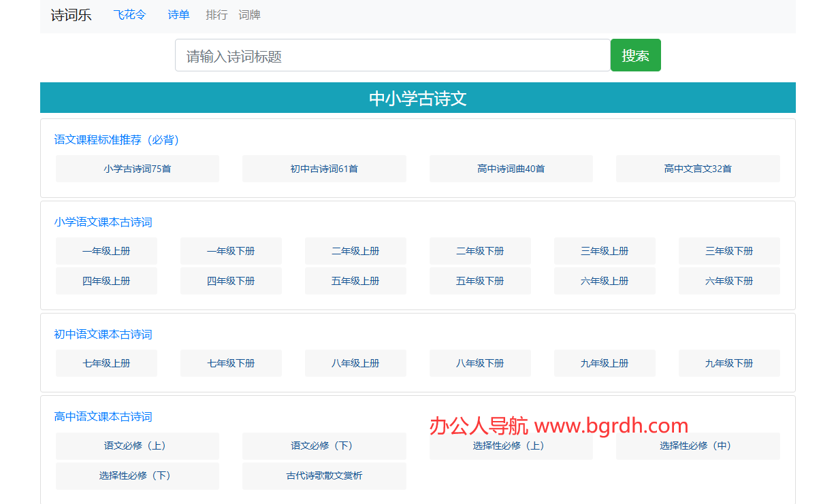
Task: Open the 飞花令 navigation item
Action: (x=129, y=15)
